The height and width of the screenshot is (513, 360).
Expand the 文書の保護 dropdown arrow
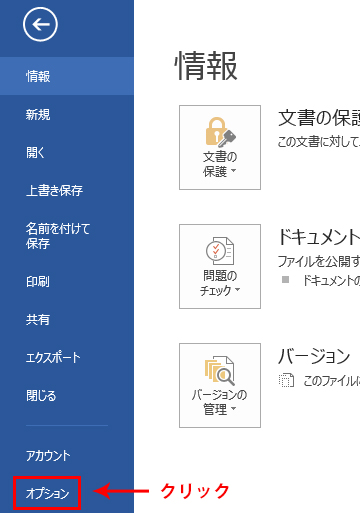click(x=233, y=171)
